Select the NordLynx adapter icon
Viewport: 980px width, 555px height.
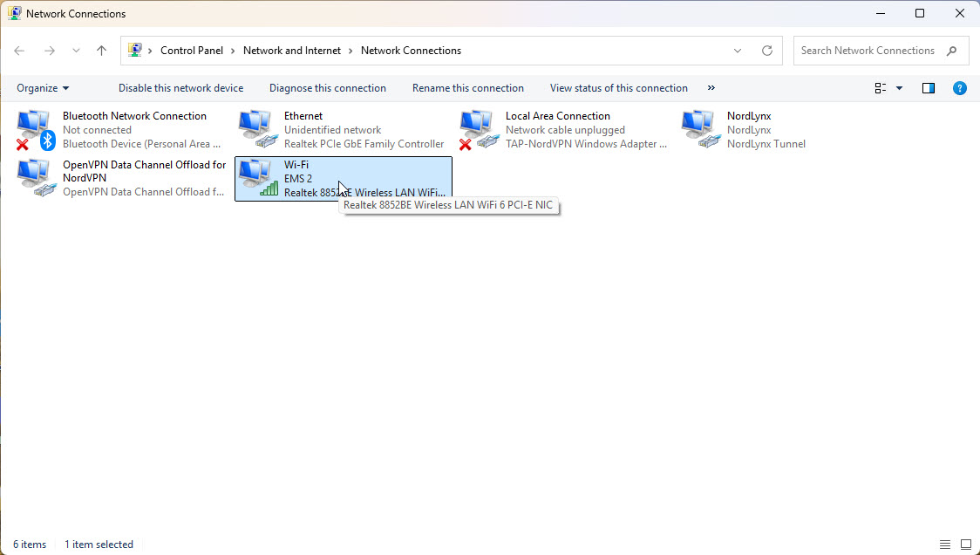pyautogui.click(x=699, y=129)
